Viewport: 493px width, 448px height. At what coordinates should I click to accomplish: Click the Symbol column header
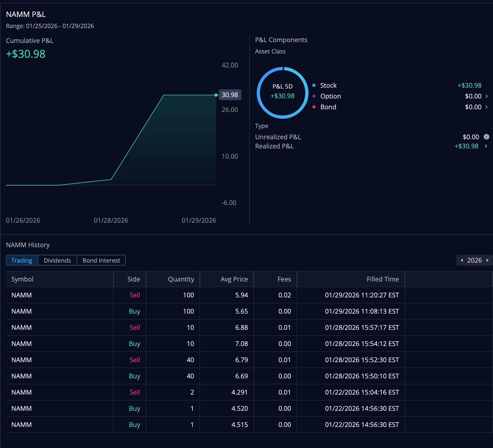click(22, 279)
